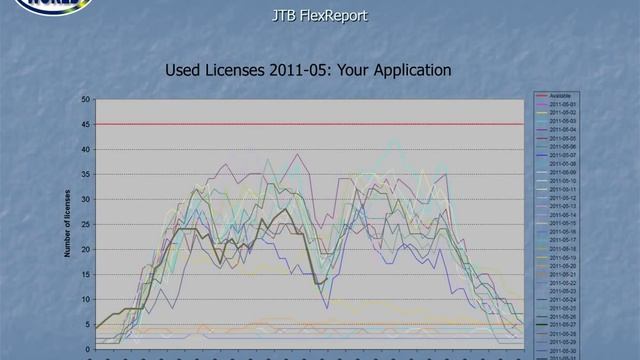
Task: Click the red Available line at 45
Action: pos(310,124)
